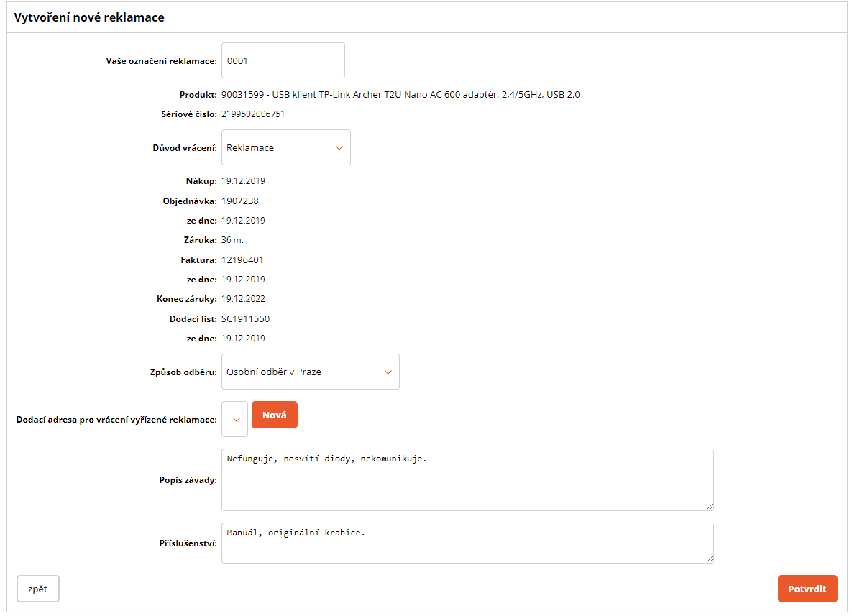
Task: Submit the claim with the Potvrdit button
Action: click(807, 589)
